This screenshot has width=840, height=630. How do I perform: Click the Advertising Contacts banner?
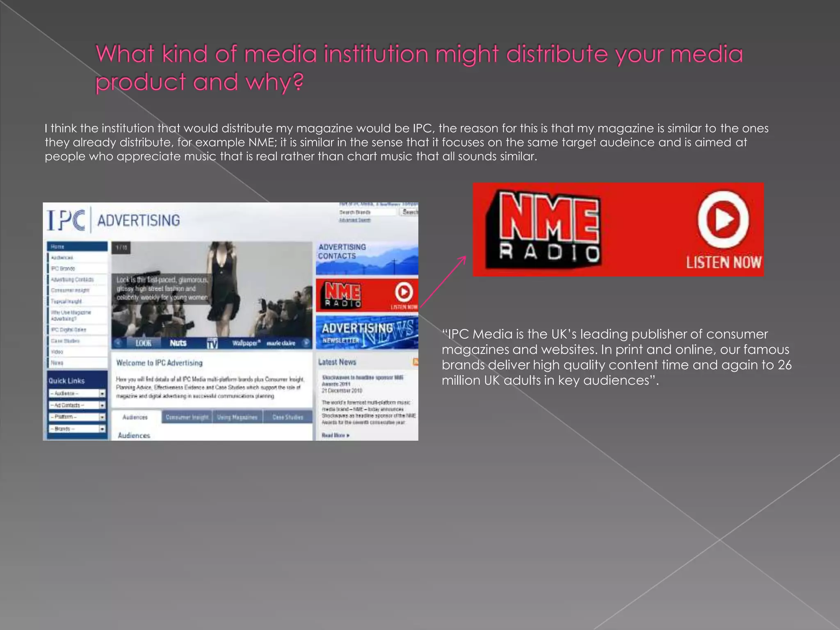tap(367, 258)
